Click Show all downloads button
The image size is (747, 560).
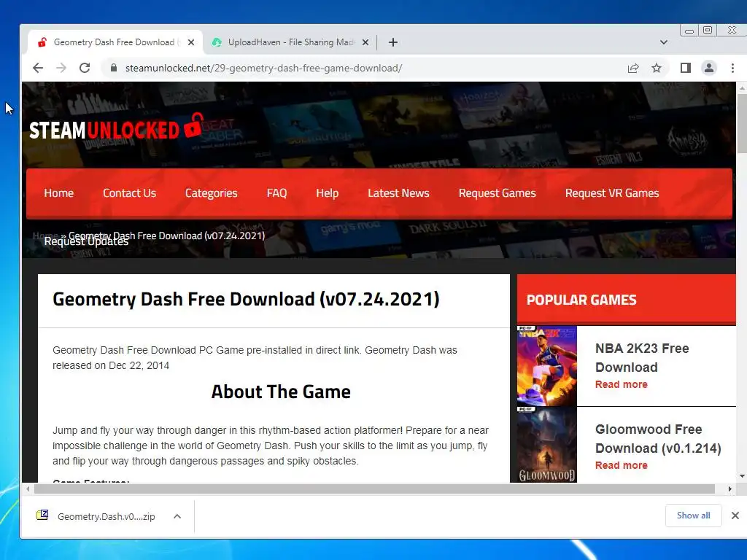[x=693, y=516]
